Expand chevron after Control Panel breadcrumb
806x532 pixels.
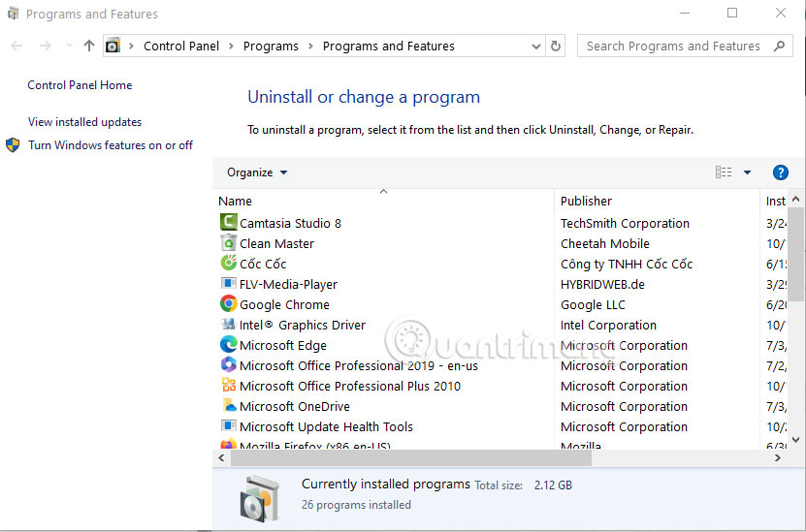click(231, 47)
